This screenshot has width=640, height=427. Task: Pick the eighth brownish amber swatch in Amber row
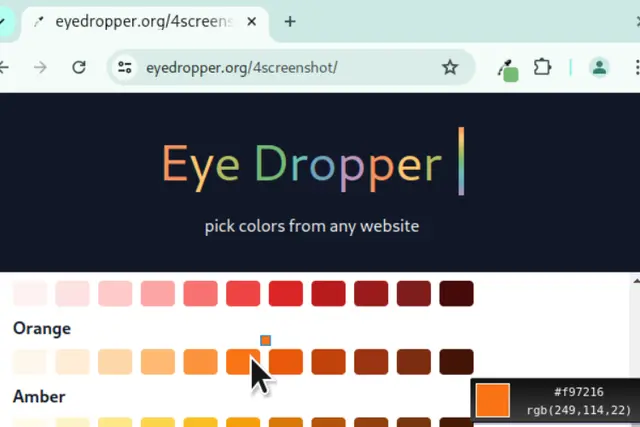[328, 422]
